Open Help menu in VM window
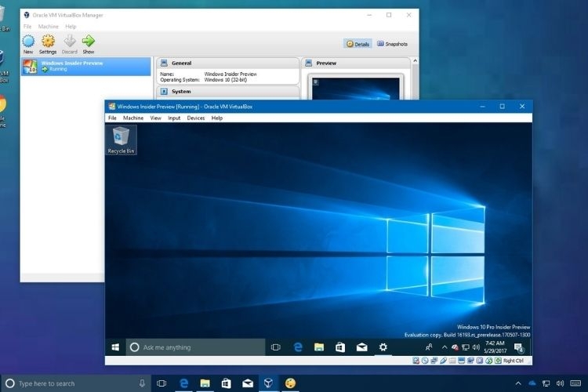 pos(216,118)
